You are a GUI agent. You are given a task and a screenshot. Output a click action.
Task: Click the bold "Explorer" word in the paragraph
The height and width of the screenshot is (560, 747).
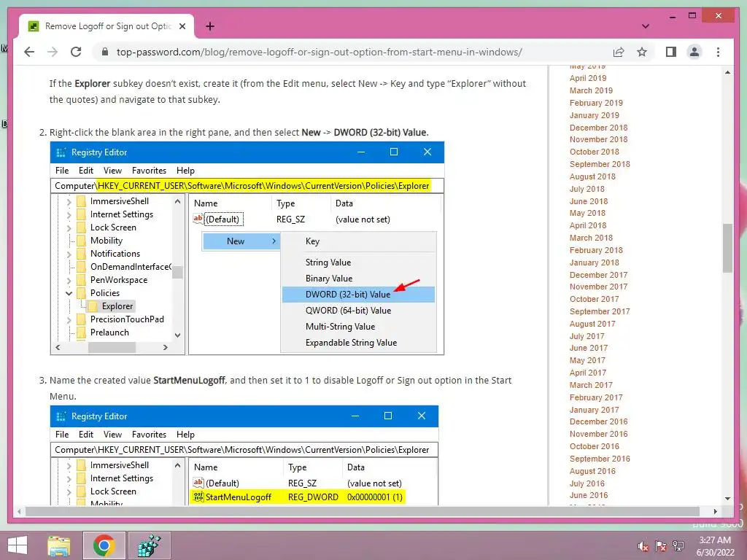[93, 84]
